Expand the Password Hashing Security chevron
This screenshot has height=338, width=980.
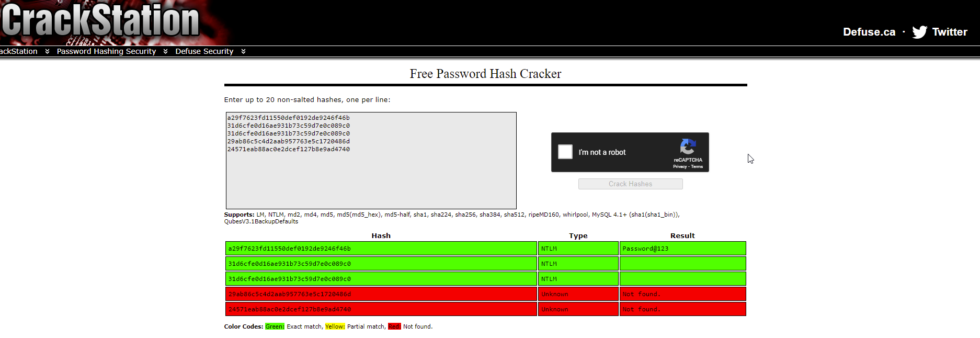[x=165, y=51]
